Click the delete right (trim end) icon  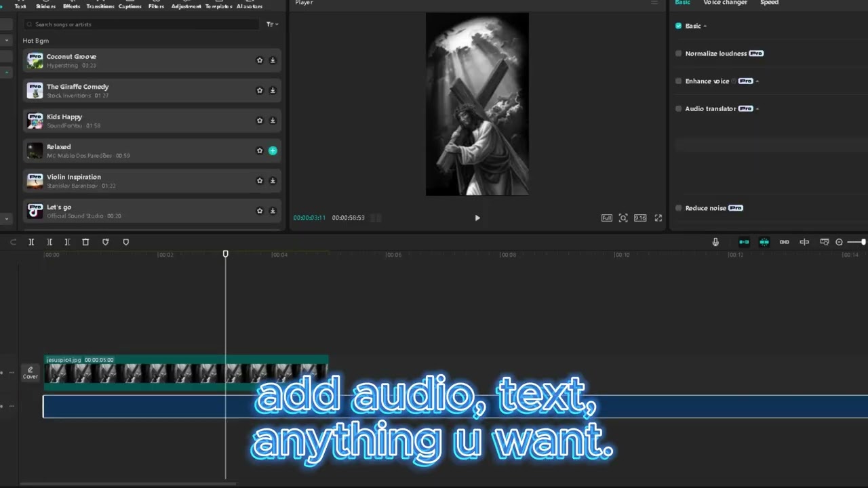click(67, 242)
